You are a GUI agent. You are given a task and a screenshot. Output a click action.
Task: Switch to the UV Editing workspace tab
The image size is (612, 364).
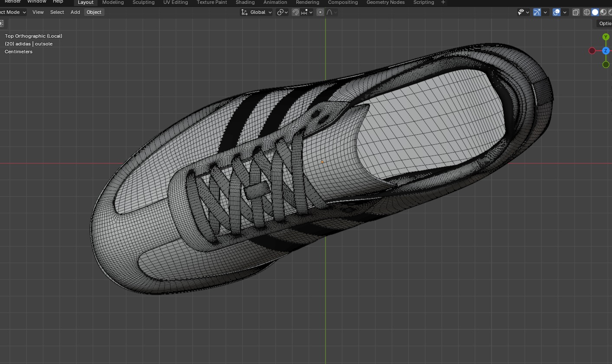pyautogui.click(x=176, y=3)
